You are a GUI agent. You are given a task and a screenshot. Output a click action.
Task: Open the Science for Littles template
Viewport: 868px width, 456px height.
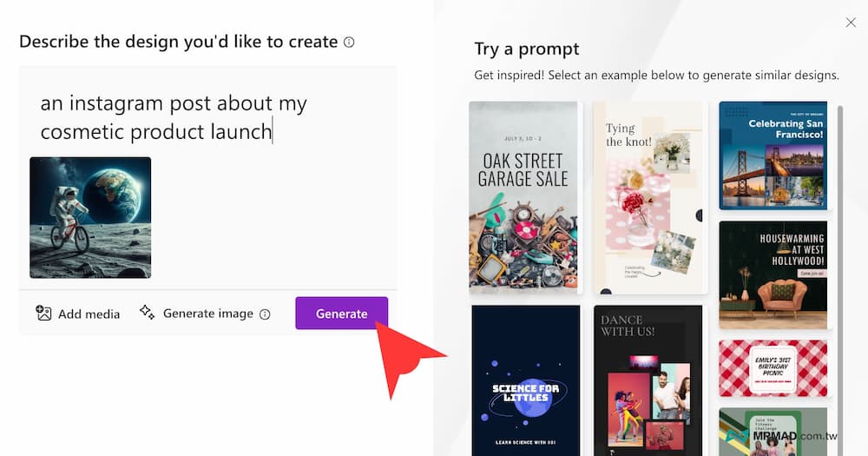coord(523,380)
